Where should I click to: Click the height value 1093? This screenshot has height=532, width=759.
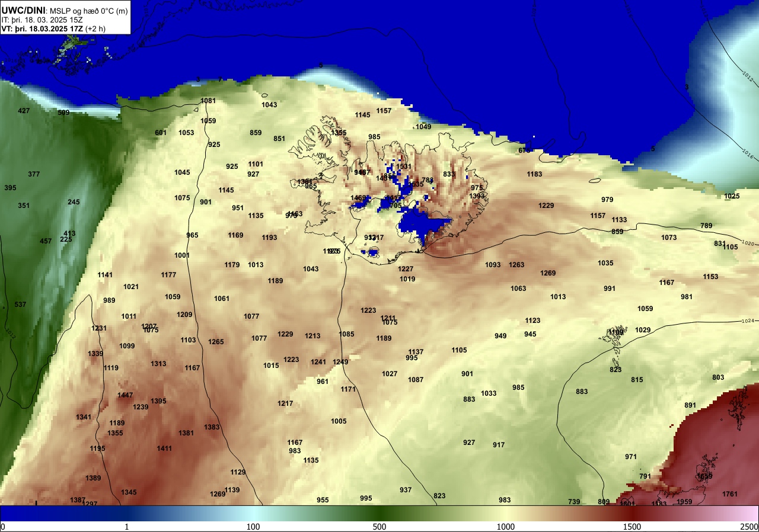pyautogui.click(x=493, y=265)
